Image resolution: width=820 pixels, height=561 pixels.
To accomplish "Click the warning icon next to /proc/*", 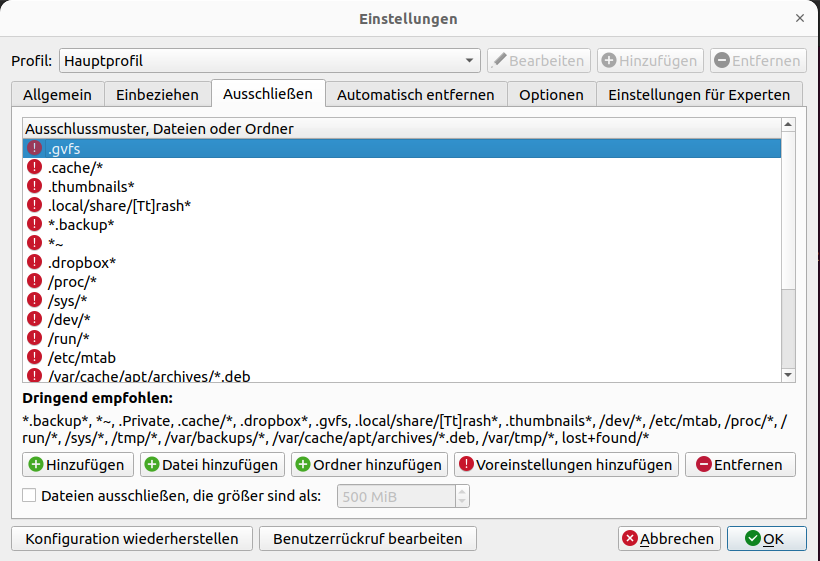I will pyautogui.click(x=35, y=281).
